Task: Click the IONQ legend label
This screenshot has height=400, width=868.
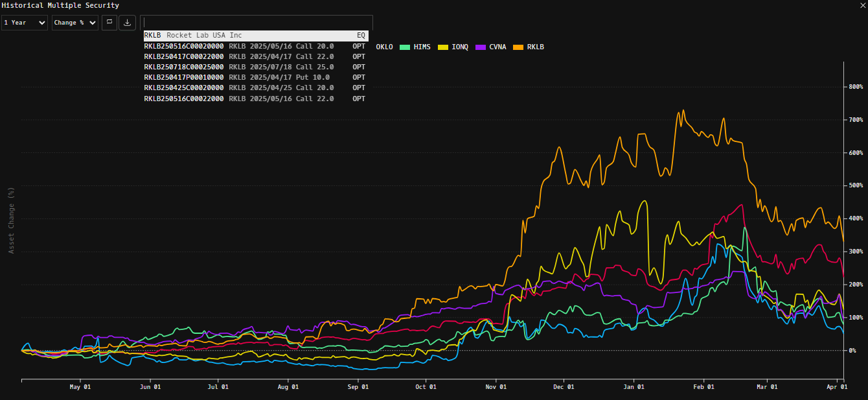Action: 460,47
